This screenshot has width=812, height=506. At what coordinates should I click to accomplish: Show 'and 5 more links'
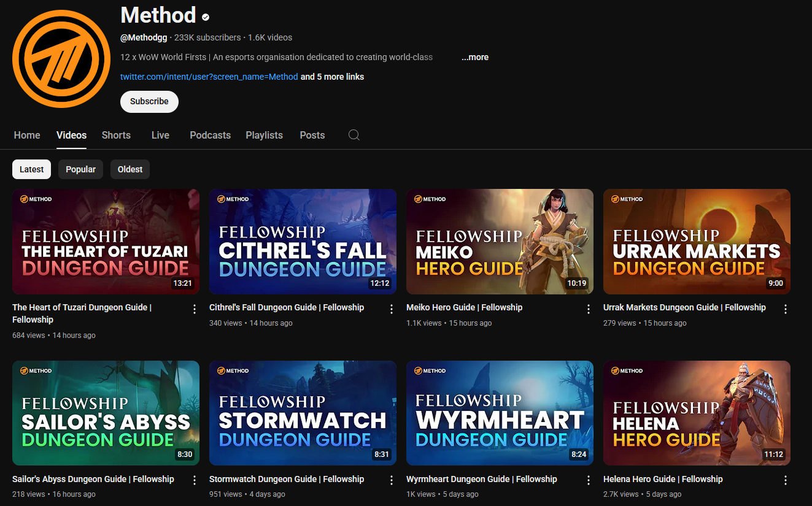[332, 77]
